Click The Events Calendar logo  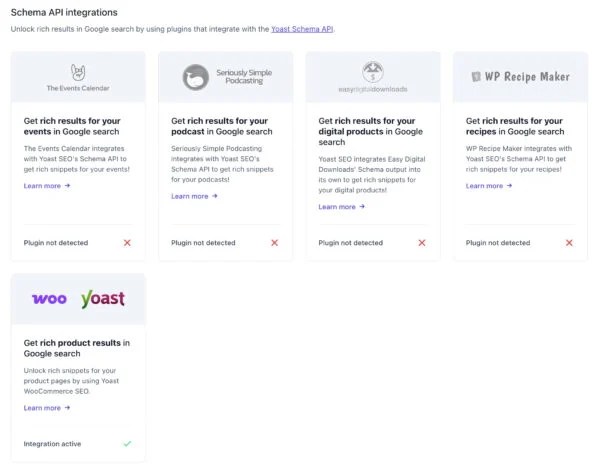click(x=78, y=76)
